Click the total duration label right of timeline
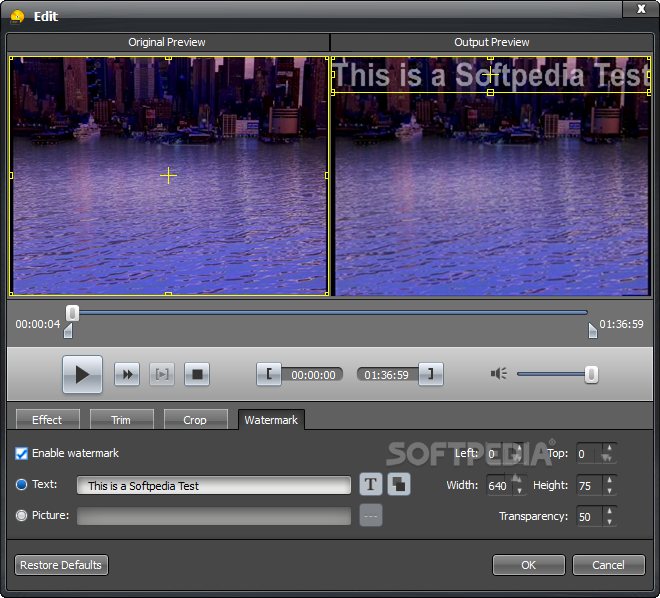 point(621,324)
